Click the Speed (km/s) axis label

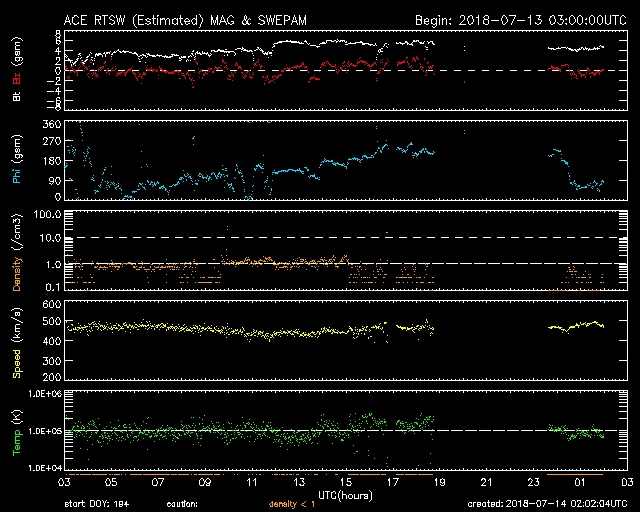pyautogui.click(x=16, y=339)
